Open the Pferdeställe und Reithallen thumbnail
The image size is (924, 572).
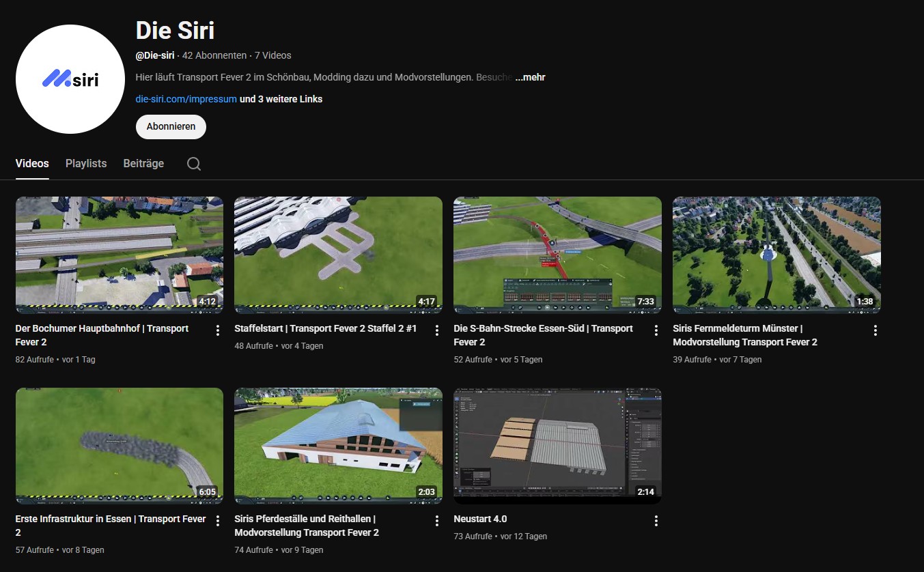click(338, 446)
